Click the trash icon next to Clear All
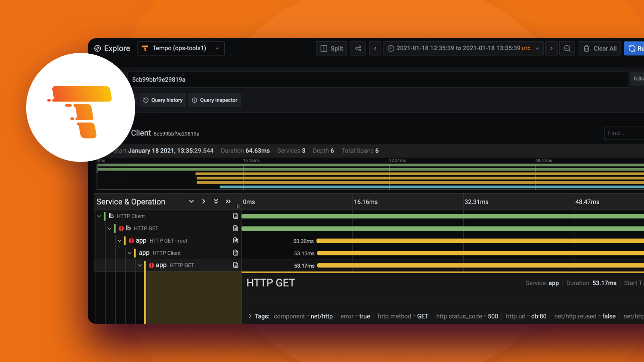The width and height of the screenshot is (644, 362). point(587,49)
